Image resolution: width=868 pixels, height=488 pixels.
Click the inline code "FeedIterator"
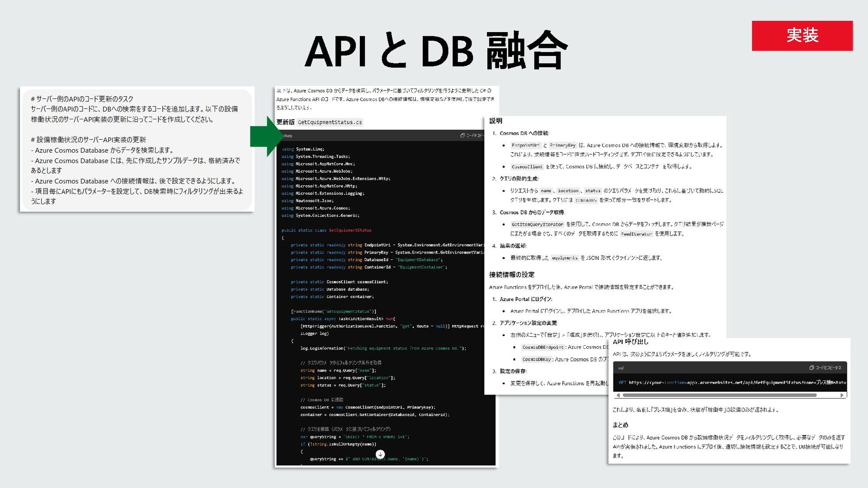636,234
